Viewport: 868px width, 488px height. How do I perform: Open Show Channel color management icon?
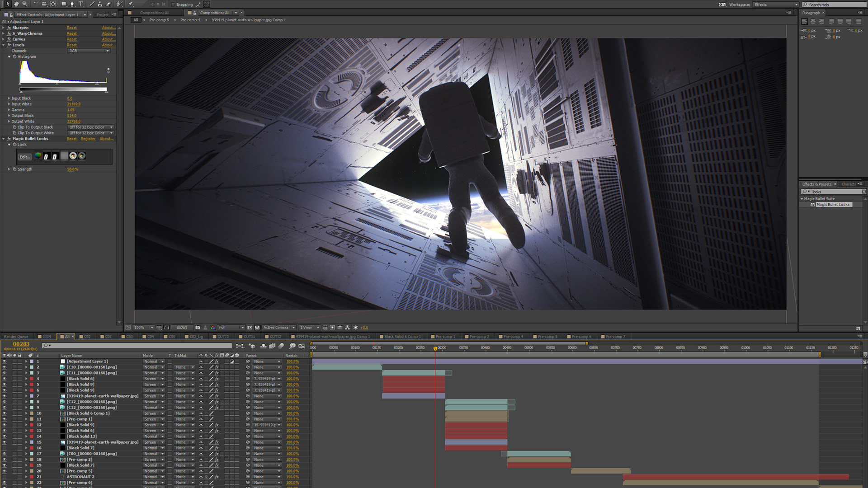point(213,328)
